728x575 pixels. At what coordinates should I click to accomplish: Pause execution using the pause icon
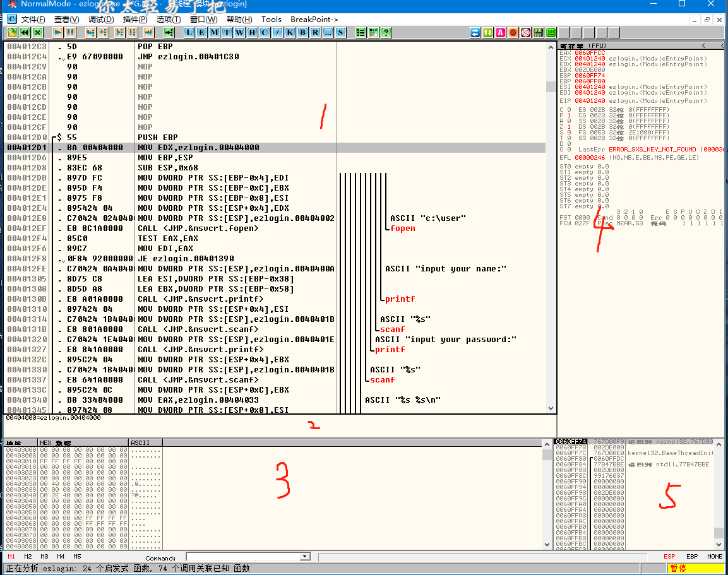(71, 32)
